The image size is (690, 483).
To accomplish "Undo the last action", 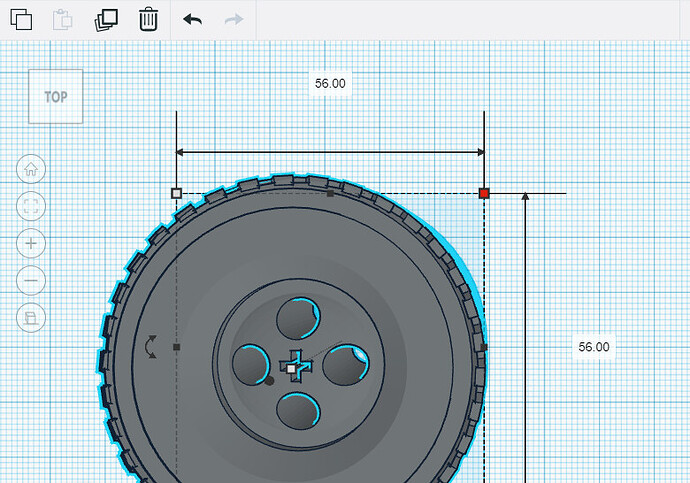I will click(x=192, y=19).
